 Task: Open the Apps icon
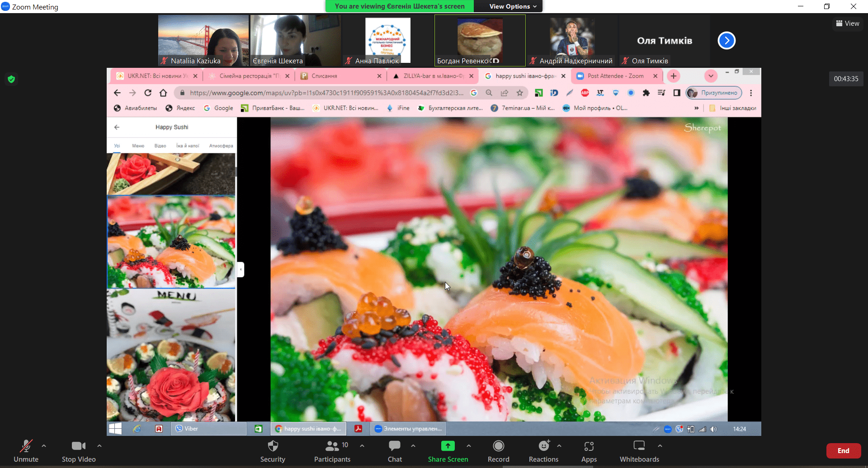[x=589, y=446]
